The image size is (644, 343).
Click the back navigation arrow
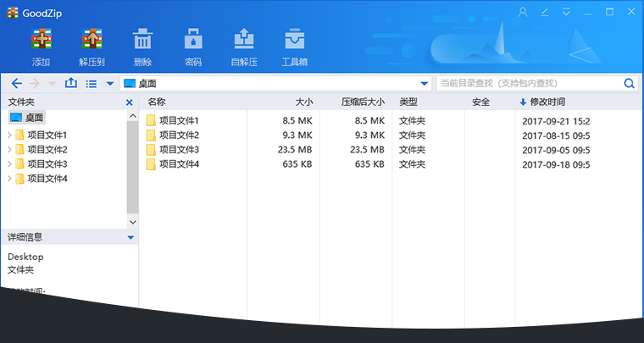[17, 83]
